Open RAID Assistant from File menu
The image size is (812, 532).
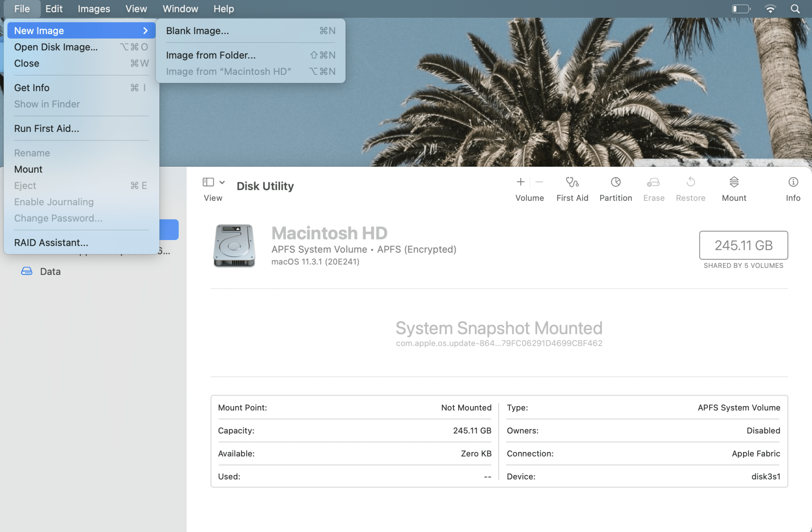point(51,242)
